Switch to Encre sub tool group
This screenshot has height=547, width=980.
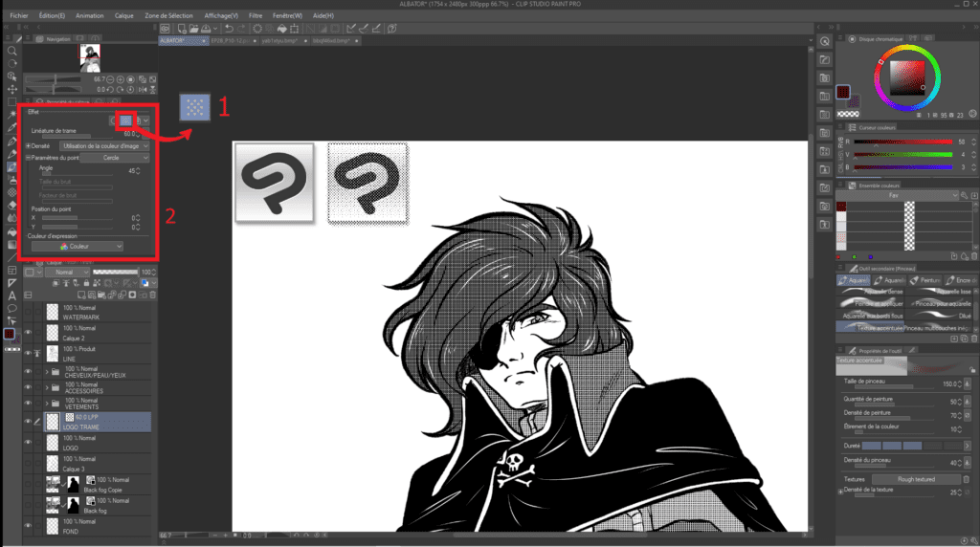click(x=959, y=280)
